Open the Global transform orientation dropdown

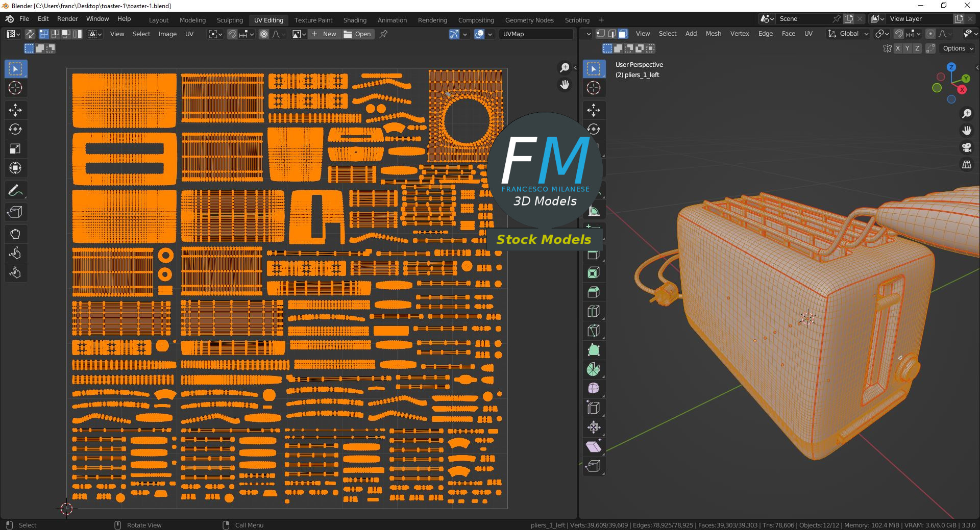tap(848, 34)
